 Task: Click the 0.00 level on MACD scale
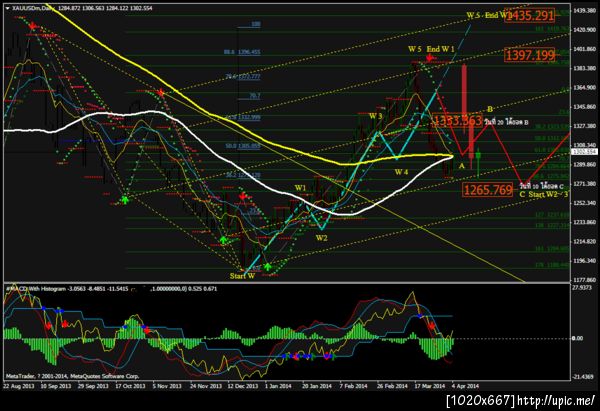point(578,338)
